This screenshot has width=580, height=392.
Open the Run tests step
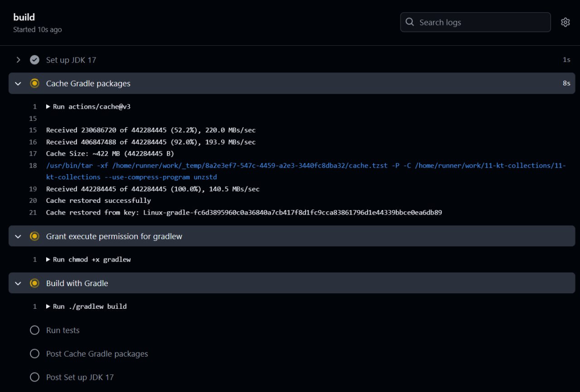63,330
